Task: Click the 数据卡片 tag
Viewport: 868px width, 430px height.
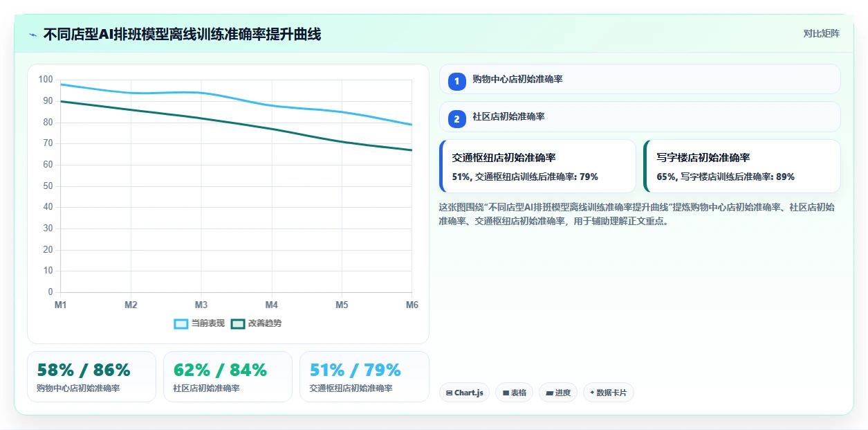Action: pyautogui.click(x=609, y=393)
